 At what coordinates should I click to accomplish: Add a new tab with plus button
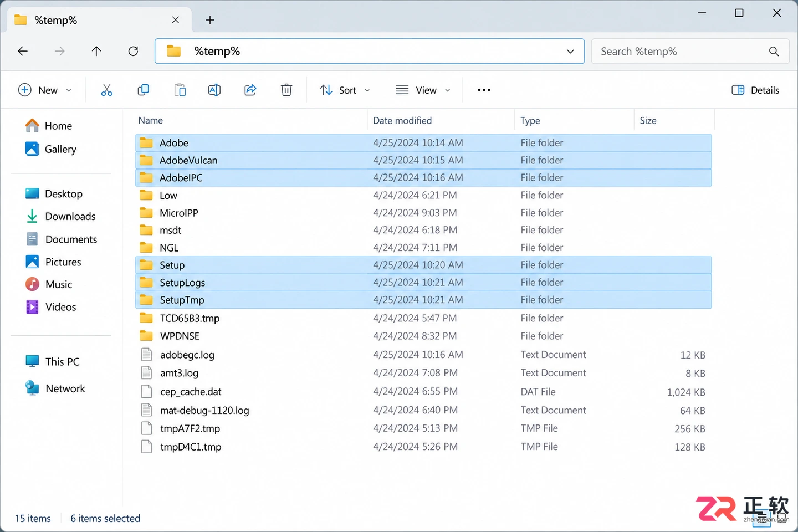click(x=210, y=20)
